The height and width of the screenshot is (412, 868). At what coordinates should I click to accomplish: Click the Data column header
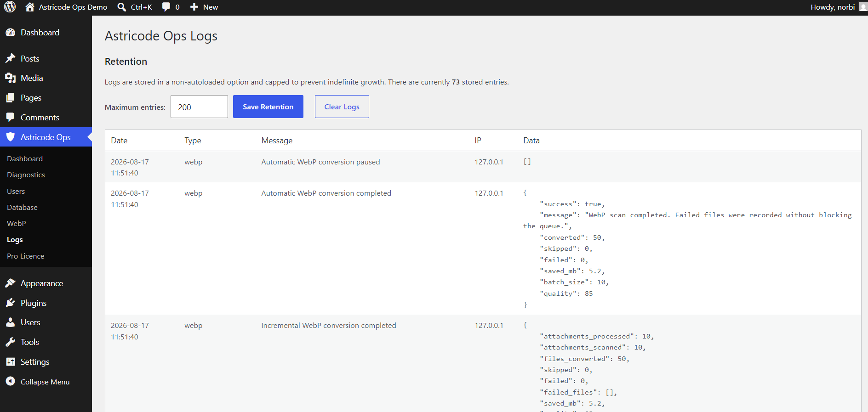pyautogui.click(x=531, y=141)
